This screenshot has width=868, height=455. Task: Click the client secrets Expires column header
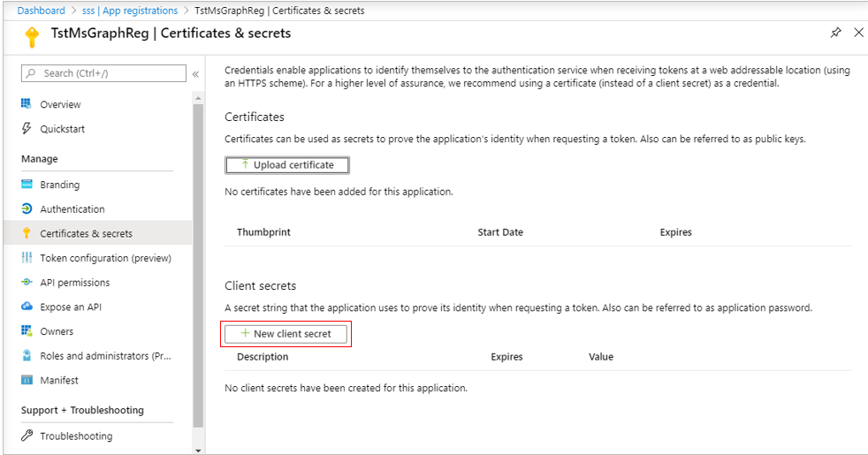(506, 356)
